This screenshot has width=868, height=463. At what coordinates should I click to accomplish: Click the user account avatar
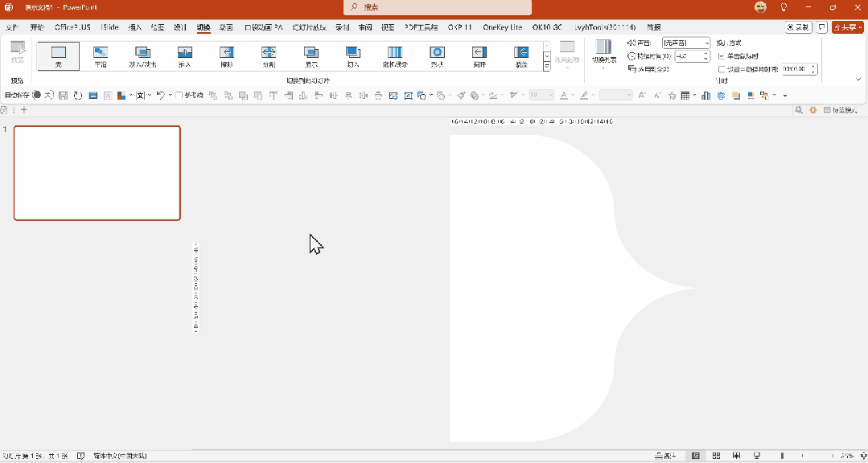click(x=761, y=7)
